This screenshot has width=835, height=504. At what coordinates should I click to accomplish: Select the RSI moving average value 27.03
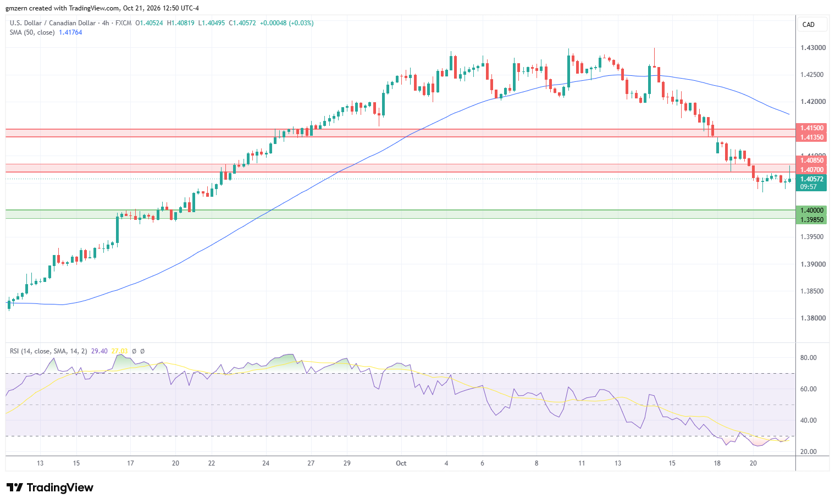pyautogui.click(x=119, y=351)
